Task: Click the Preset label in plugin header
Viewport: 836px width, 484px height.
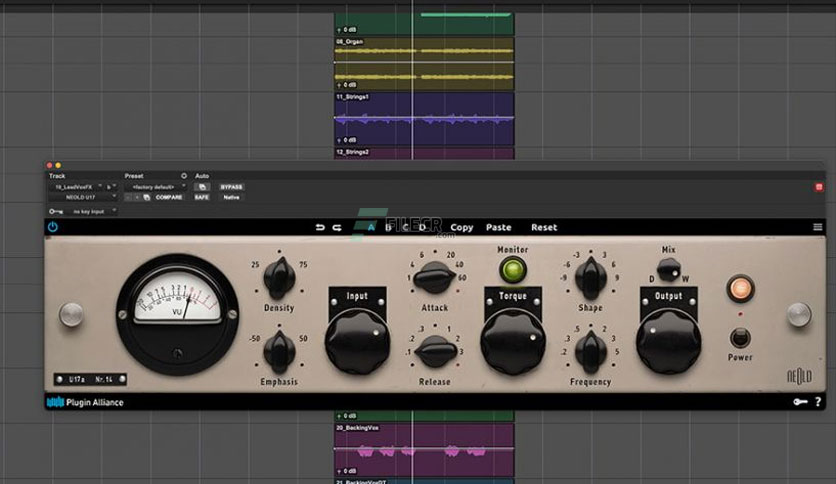Action: coord(134,176)
